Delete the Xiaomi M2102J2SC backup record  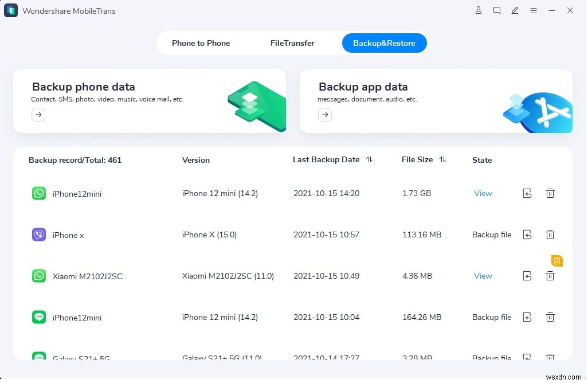550,276
